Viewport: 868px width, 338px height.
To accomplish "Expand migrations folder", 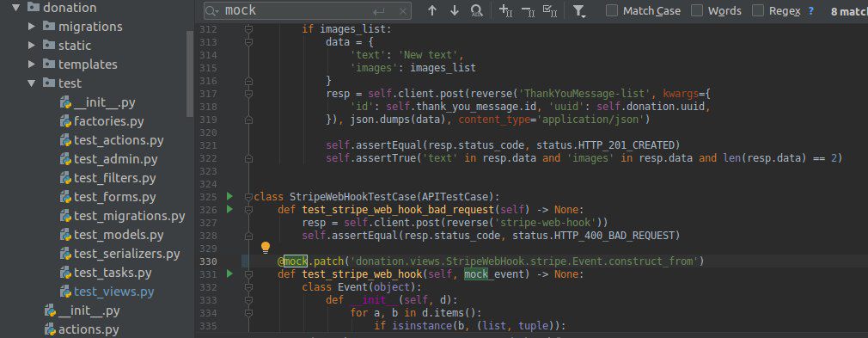I will click(32, 27).
